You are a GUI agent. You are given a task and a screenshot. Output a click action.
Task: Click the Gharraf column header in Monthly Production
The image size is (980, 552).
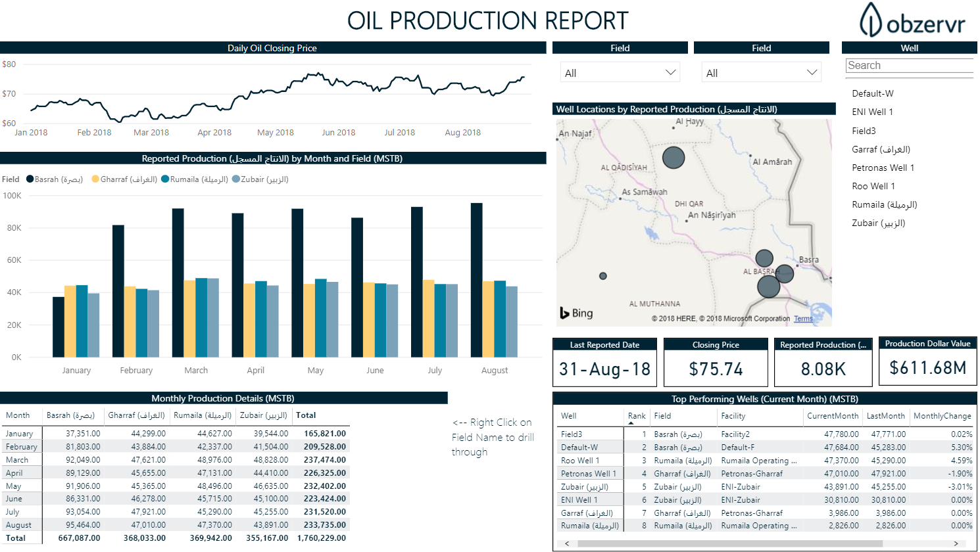click(x=137, y=415)
